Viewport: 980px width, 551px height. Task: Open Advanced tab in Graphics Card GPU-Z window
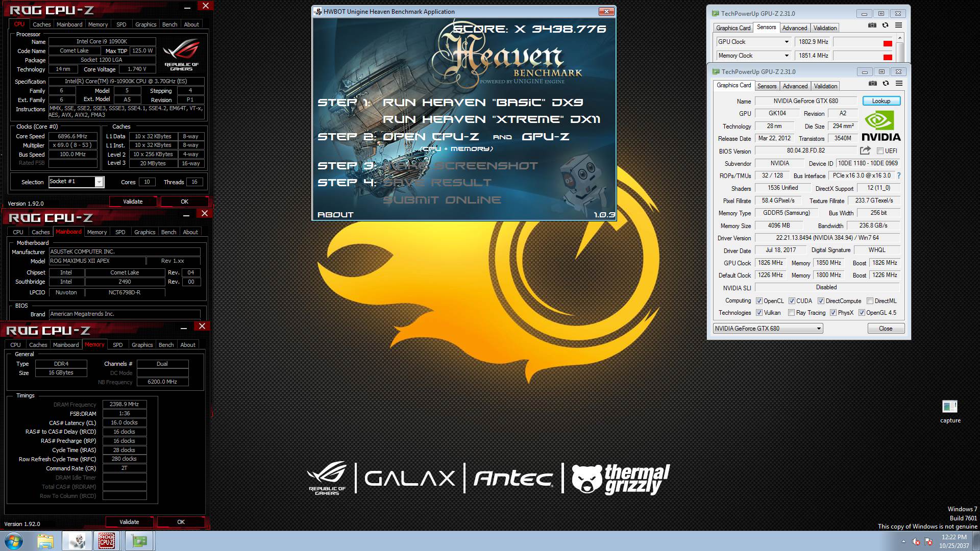click(795, 86)
